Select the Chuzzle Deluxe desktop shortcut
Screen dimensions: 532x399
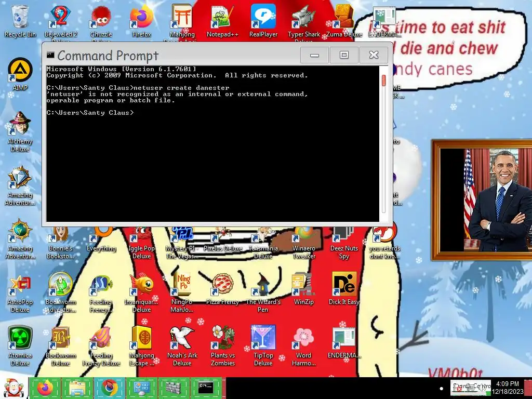101,20
